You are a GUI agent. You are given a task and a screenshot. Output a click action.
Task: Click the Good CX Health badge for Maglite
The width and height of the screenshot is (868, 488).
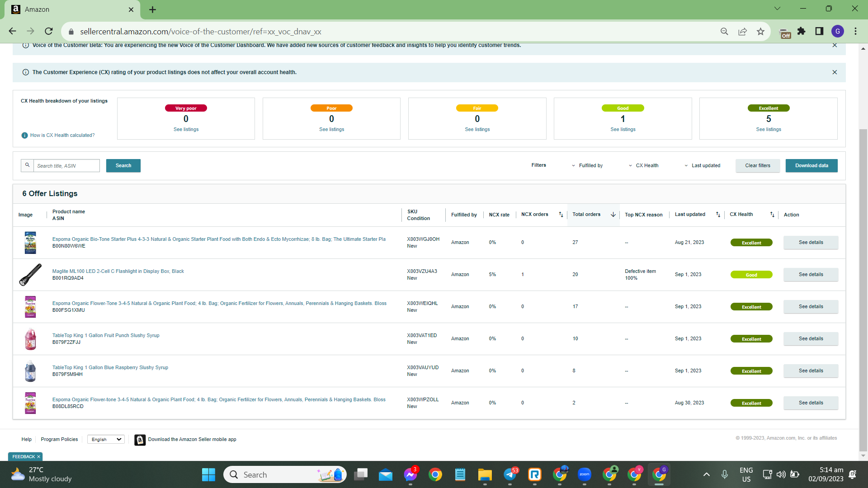751,275
